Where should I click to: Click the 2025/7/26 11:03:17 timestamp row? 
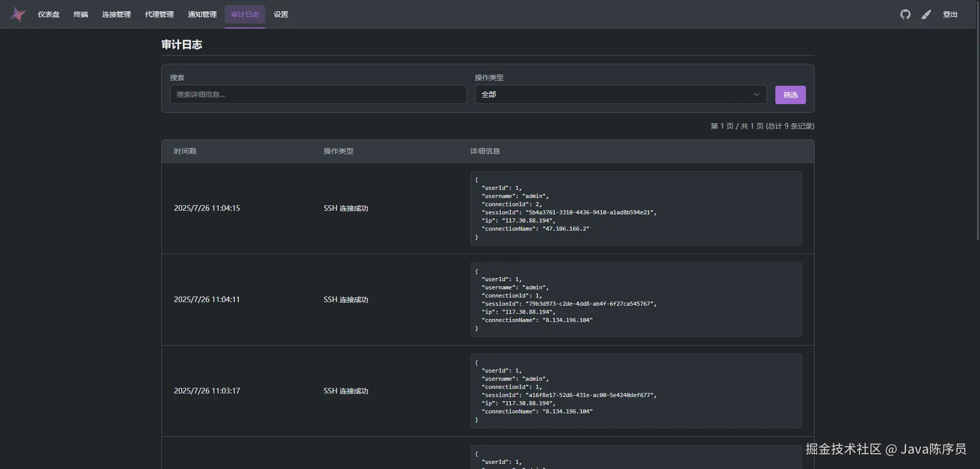(207, 391)
